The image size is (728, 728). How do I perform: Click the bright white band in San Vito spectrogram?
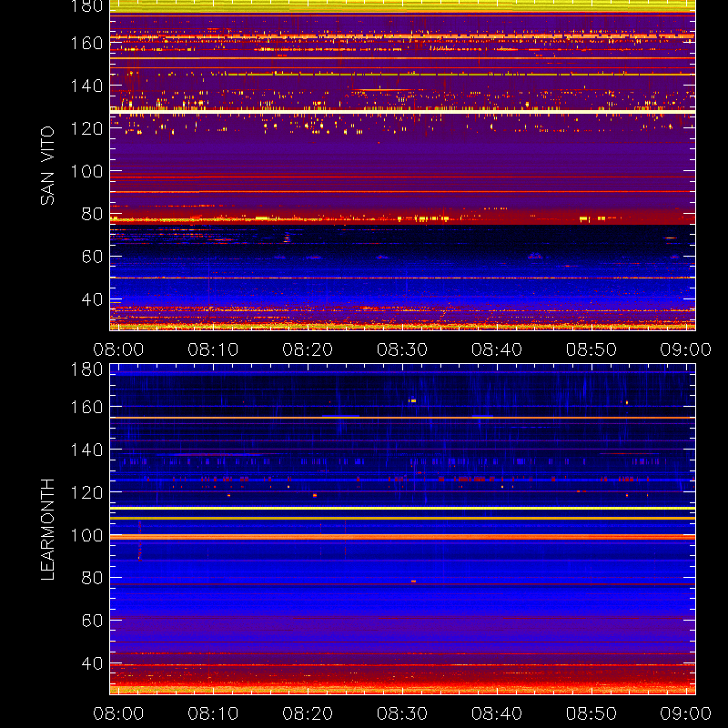402,112
